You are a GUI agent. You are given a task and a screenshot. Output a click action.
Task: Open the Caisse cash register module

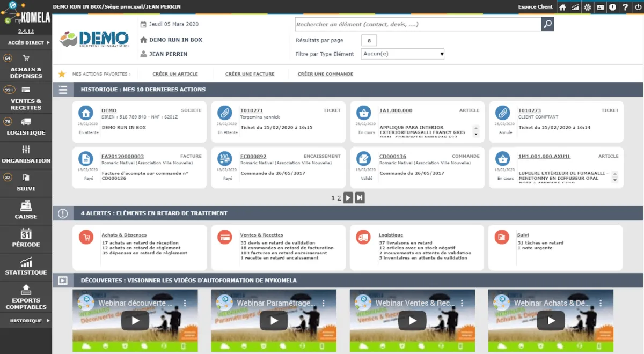[x=26, y=209]
